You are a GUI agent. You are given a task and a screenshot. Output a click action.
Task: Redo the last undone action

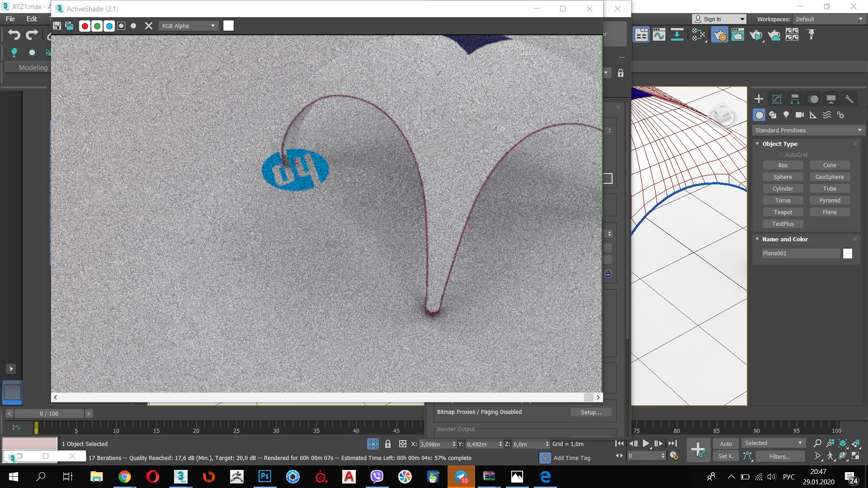pyautogui.click(x=32, y=35)
